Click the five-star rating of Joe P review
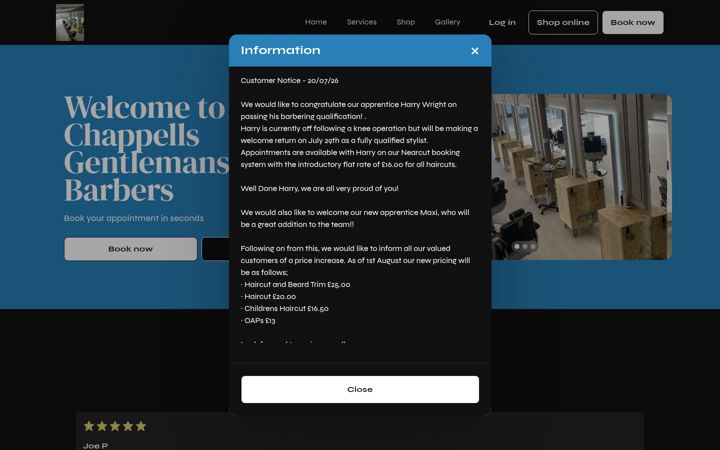Image resolution: width=720 pixels, height=450 pixels. [115, 426]
